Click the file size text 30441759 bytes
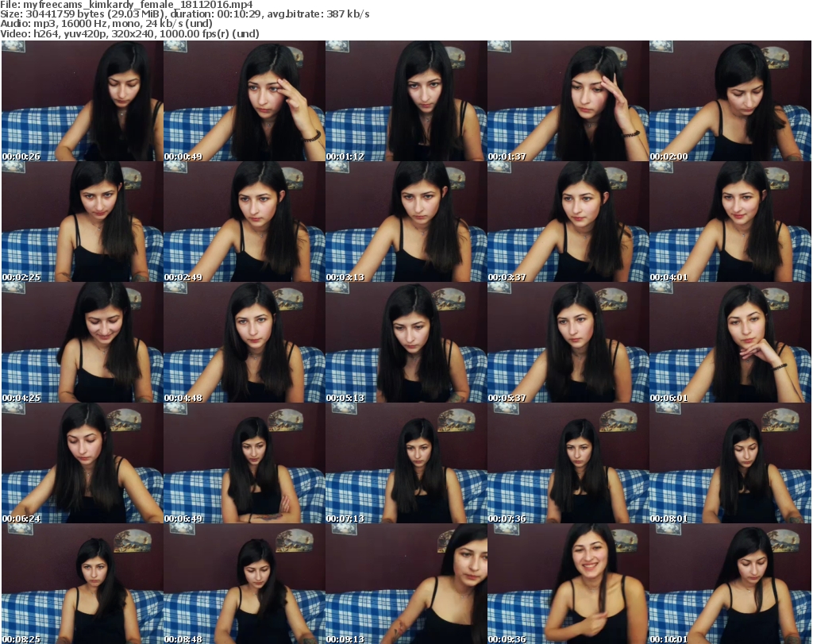This screenshot has width=813, height=644. click(65, 14)
